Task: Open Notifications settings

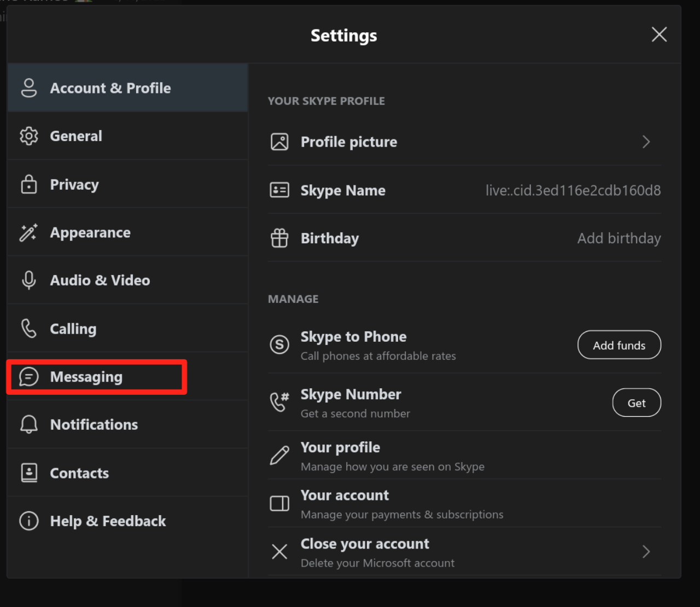Action: pos(127,424)
